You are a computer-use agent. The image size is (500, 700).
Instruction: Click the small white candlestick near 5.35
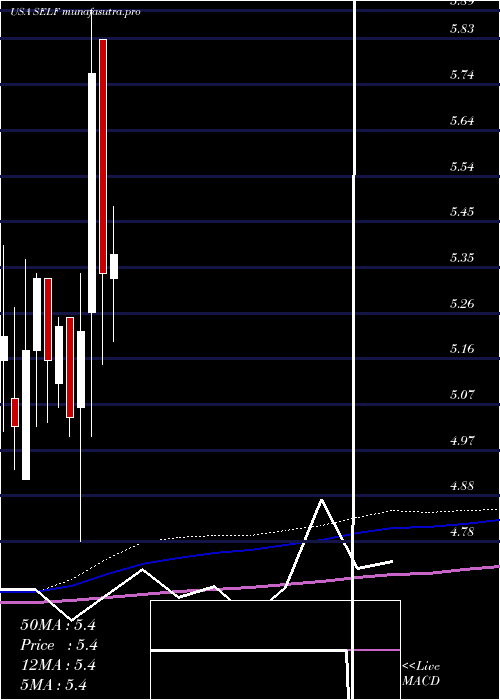(114, 267)
